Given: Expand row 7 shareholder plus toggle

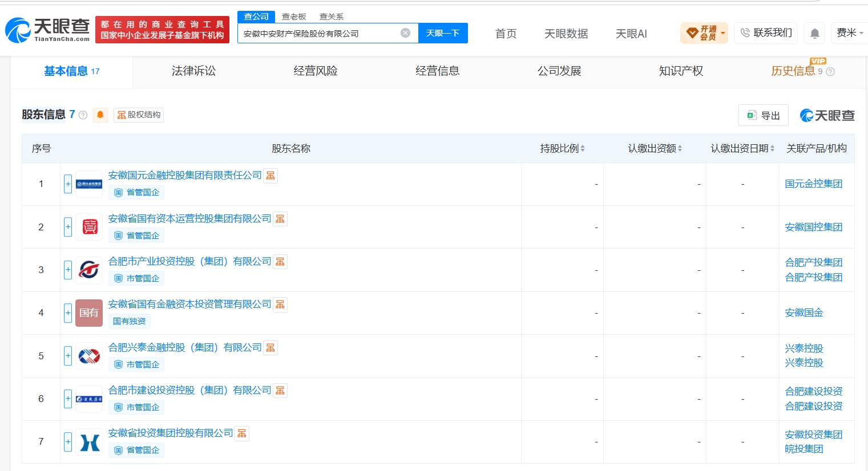Looking at the screenshot, I should click(68, 441).
